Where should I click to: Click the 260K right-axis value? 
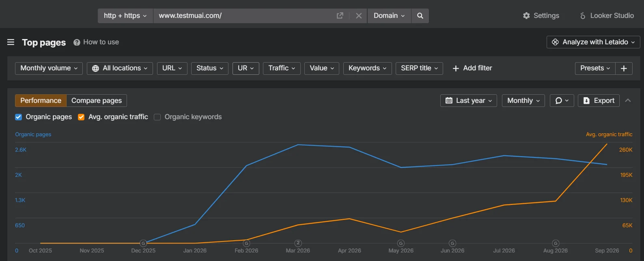626,150
